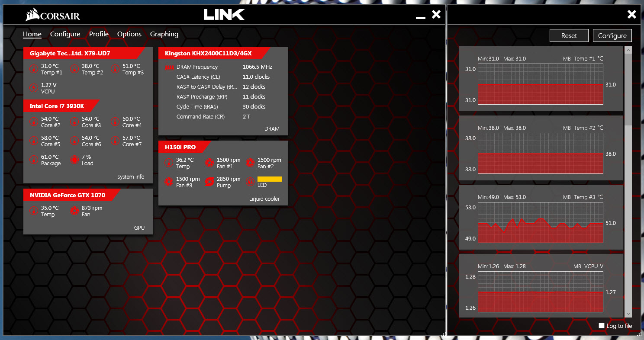Click the GPU label on the GTX 1070 card

[139, 228]
